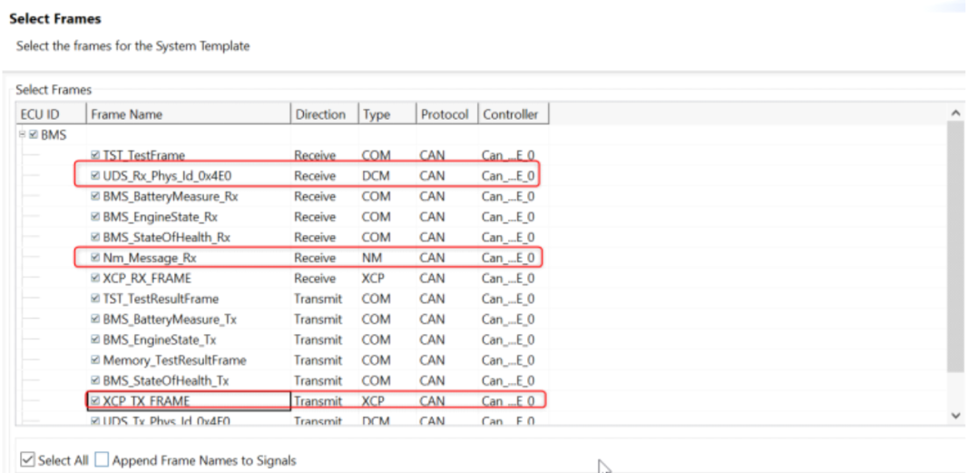Uncheck the BMS ECU checkbox
Viewport: 980px width, 473px height.
click(x=34, y=134)
